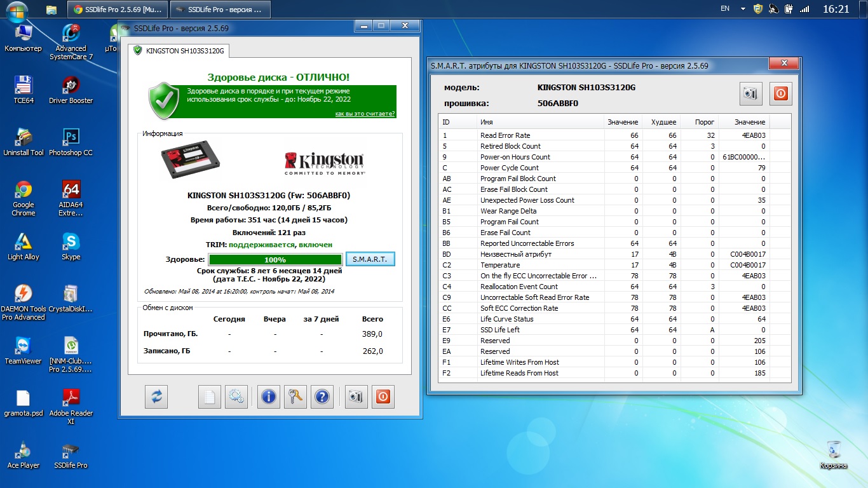The width and height of the screenshot is (868, 488).
Task: Select the TeamViewer desktop icon
Action: tap(24, 351)
